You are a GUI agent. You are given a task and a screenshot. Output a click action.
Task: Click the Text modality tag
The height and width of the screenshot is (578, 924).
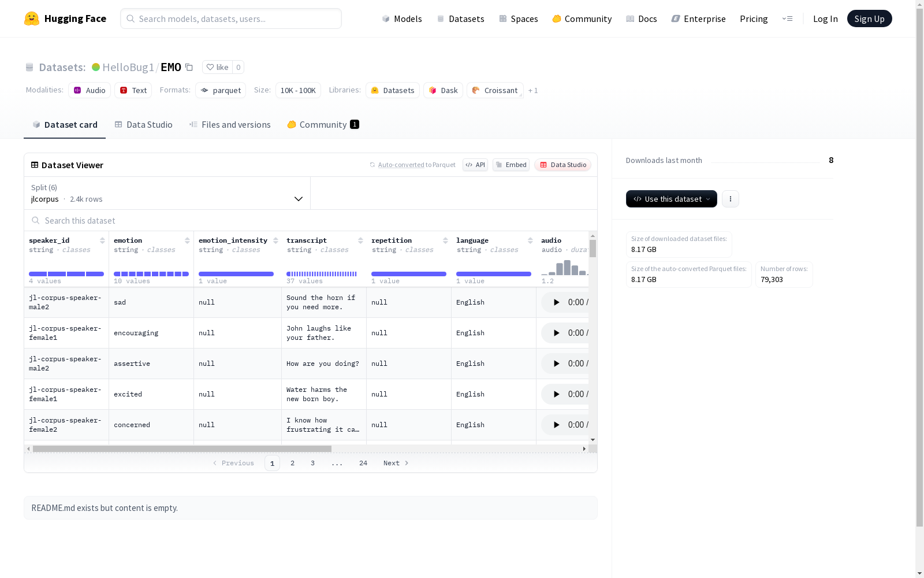pyautogui.click(x=133, y=90)
